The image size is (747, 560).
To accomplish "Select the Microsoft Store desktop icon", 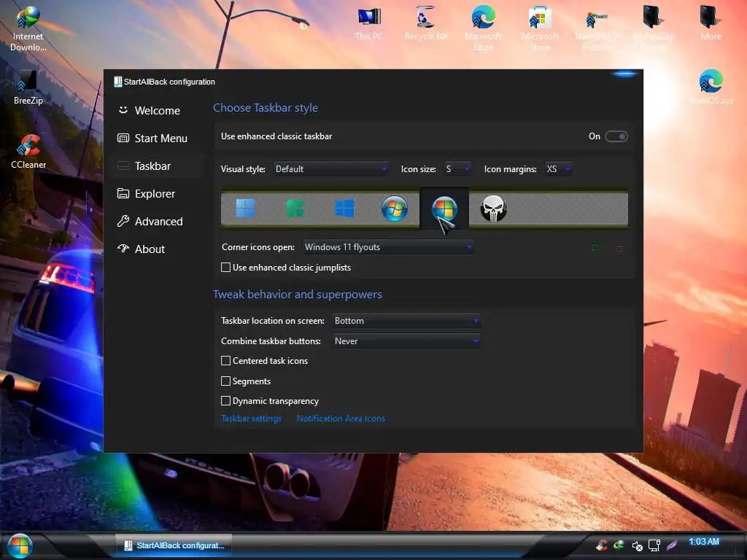I will tap(540, 28).
